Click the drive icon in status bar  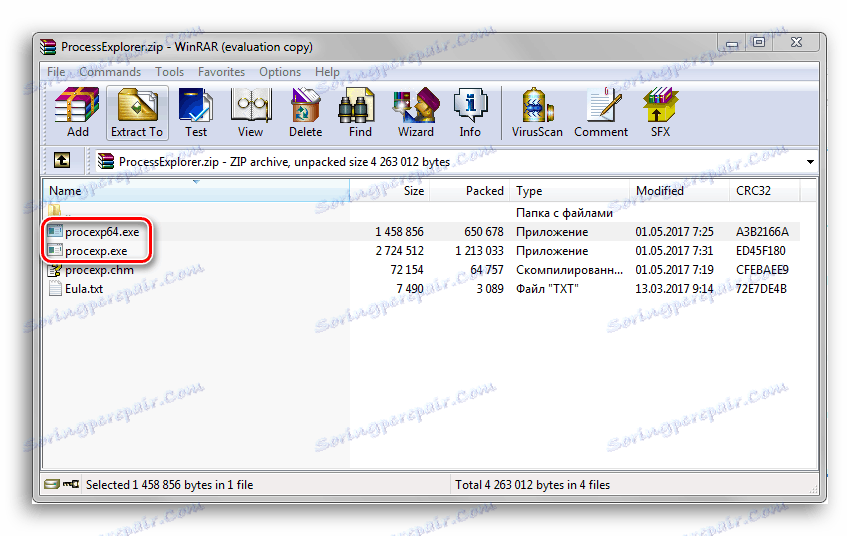[x=52, y=484]
